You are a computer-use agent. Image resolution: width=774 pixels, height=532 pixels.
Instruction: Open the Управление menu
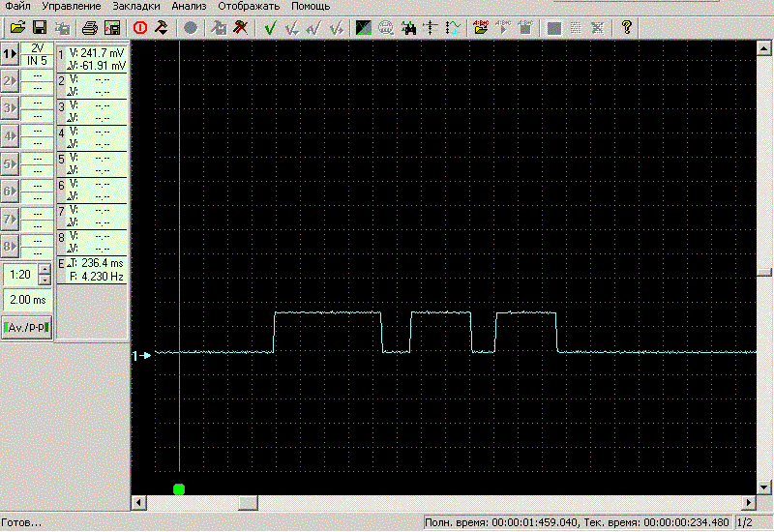coord(71,6)
